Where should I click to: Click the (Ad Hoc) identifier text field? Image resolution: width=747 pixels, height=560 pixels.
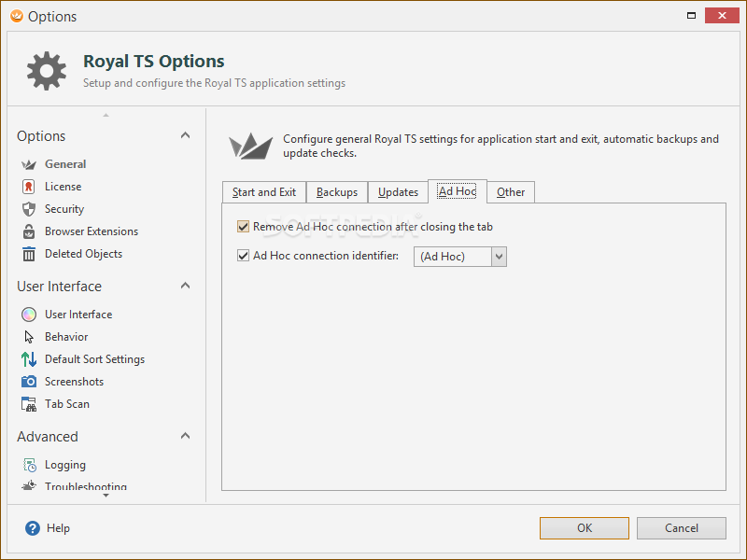[453, 257]
